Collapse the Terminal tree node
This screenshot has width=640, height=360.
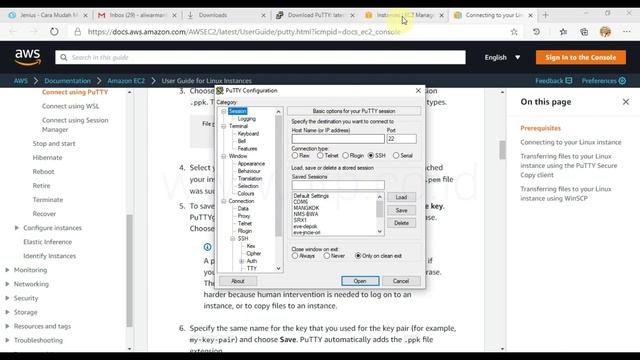coord(224,126)
